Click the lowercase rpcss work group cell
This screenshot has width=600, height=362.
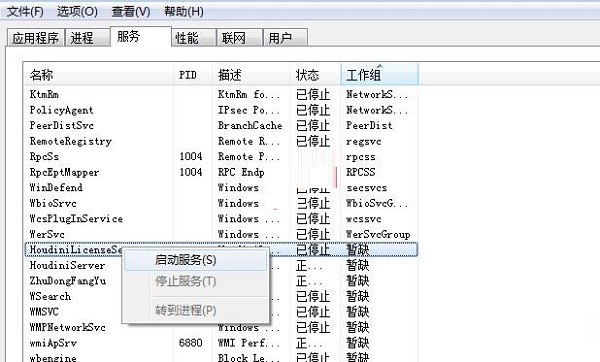(x=360, y=157)
